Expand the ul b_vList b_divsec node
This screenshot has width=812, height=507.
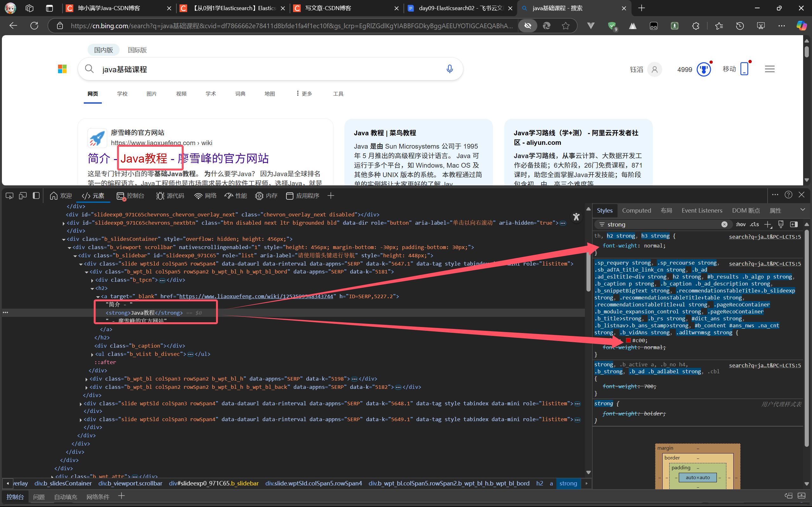pyautogui.click(x=92, y=355)
